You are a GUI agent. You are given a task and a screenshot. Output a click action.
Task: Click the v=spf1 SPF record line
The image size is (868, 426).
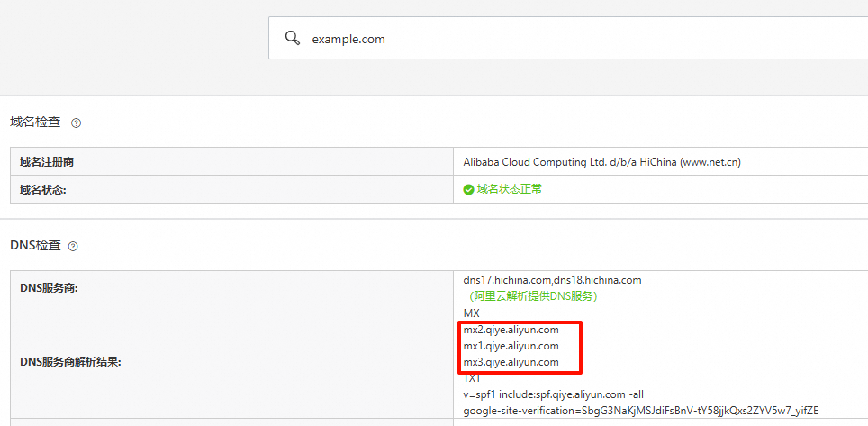point(552,394)
